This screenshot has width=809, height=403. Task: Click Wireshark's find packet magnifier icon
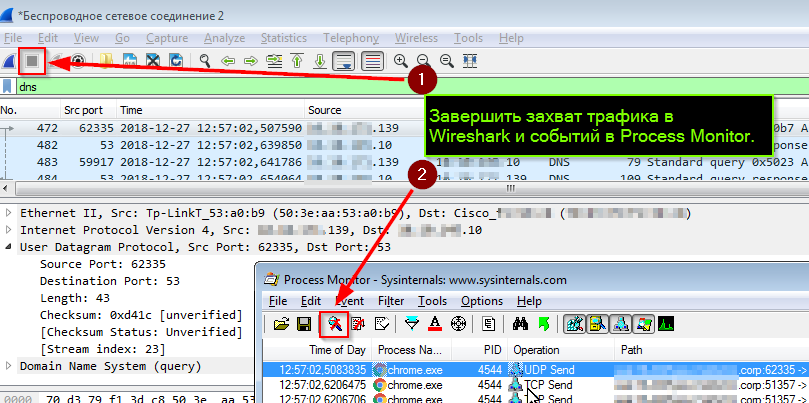click(205, 61)
